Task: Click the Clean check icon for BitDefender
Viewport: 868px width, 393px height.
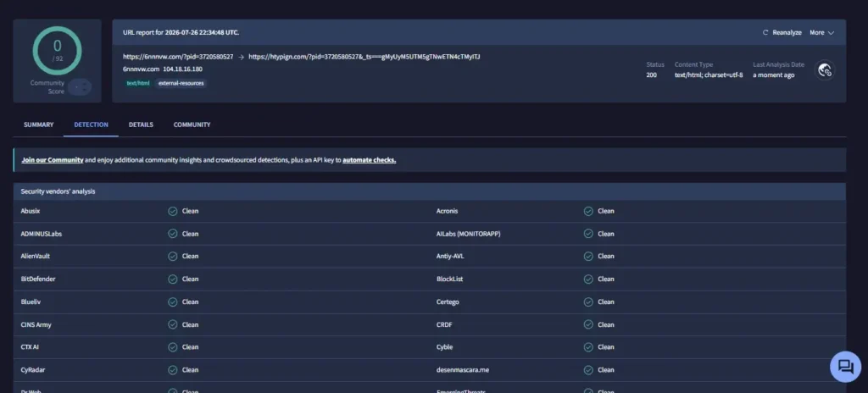Action: [x=173, y=279]
